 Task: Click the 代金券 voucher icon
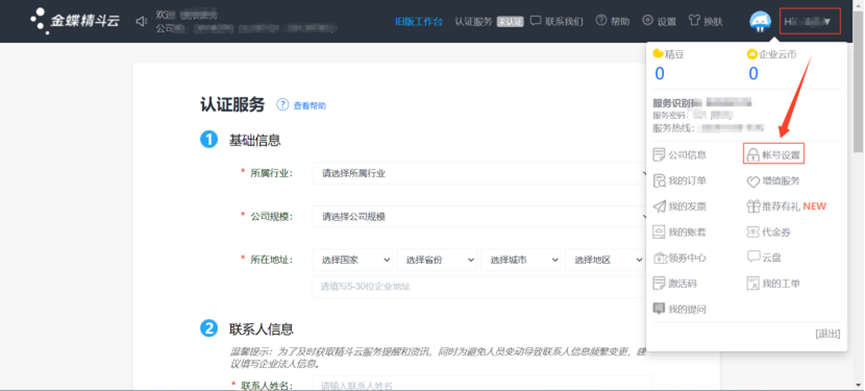tap(753, 232)
